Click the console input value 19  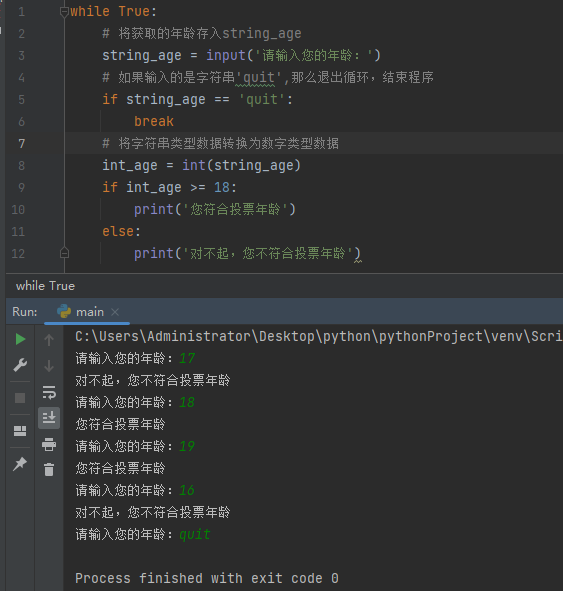[x=187, y=447]
